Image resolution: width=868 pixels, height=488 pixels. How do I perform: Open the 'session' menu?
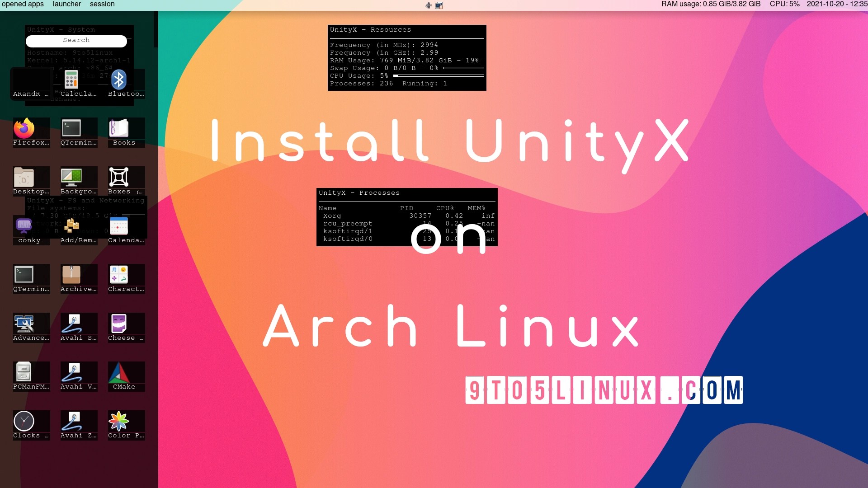pyautogui.click(x=103, y=4)
